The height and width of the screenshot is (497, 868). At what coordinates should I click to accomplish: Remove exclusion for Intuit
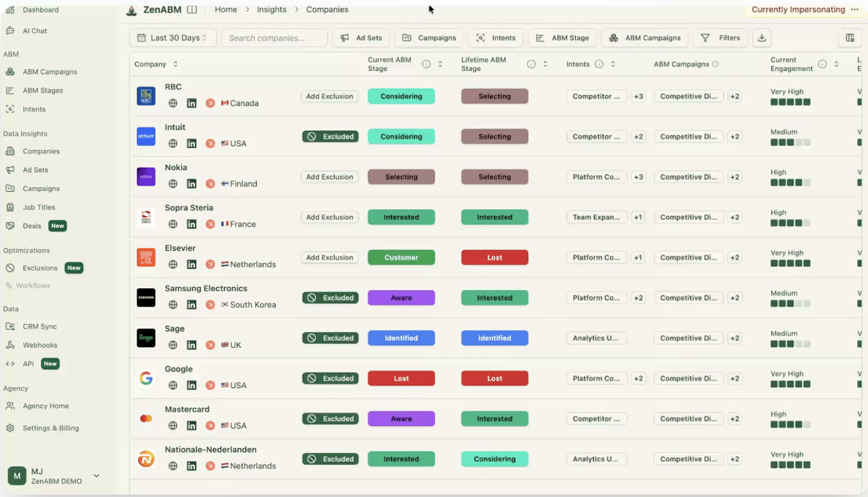coord(330,137)
